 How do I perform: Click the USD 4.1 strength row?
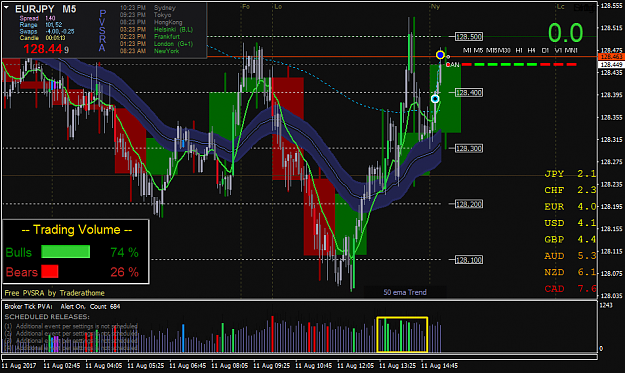coord(570,223)
